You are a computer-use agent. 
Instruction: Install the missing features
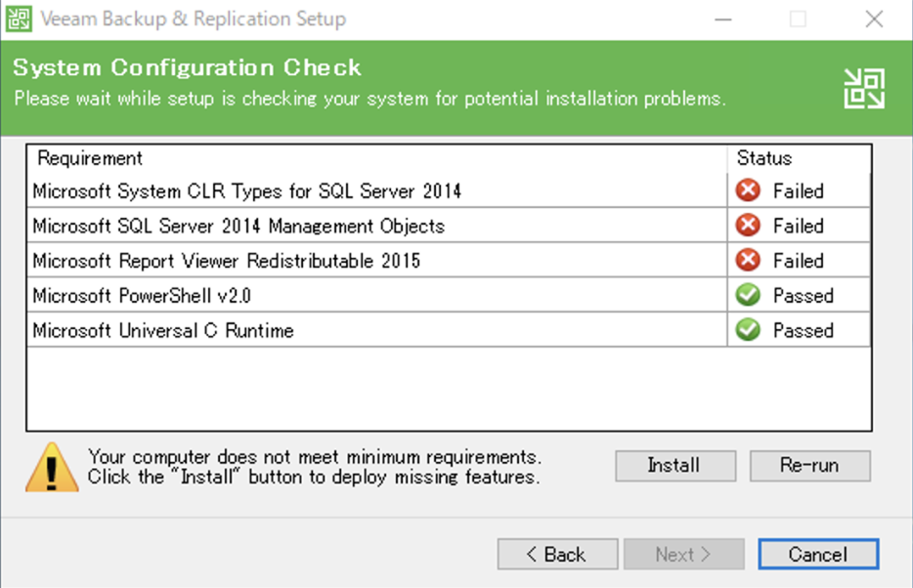coord(675,465)
